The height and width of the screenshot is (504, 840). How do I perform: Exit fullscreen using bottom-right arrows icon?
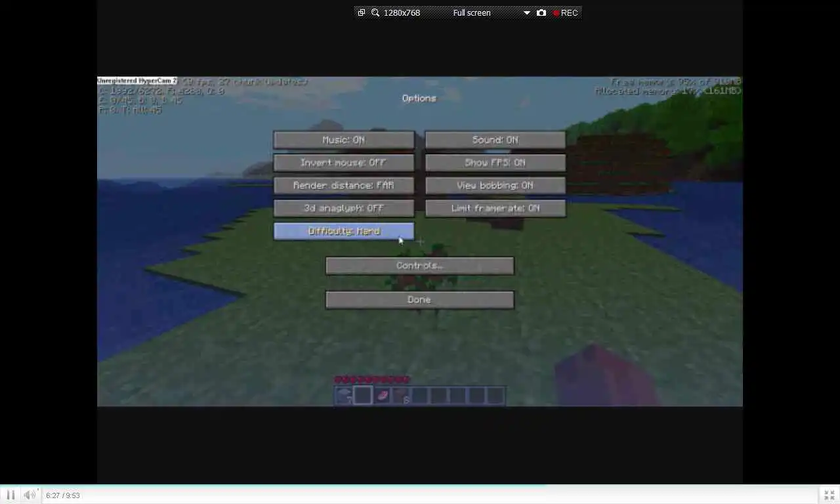click(829, 495)
